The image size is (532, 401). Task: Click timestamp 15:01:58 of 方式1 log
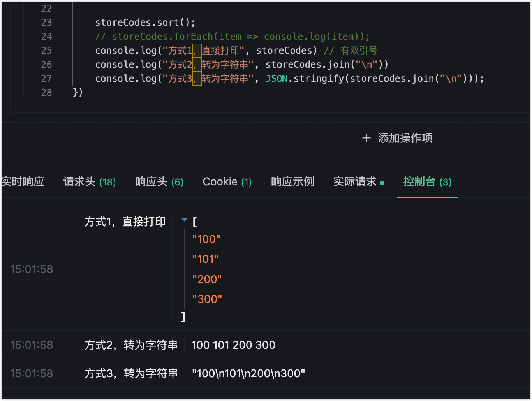tap(32, 269)
